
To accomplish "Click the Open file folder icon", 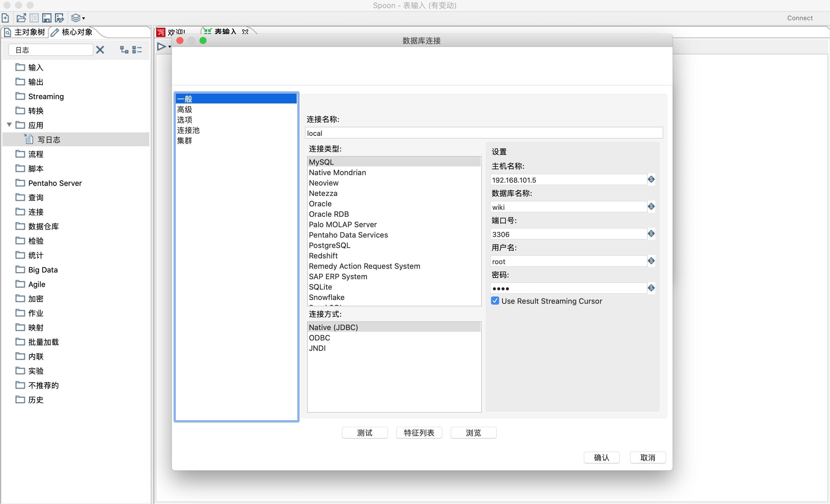I will point(21,18).
